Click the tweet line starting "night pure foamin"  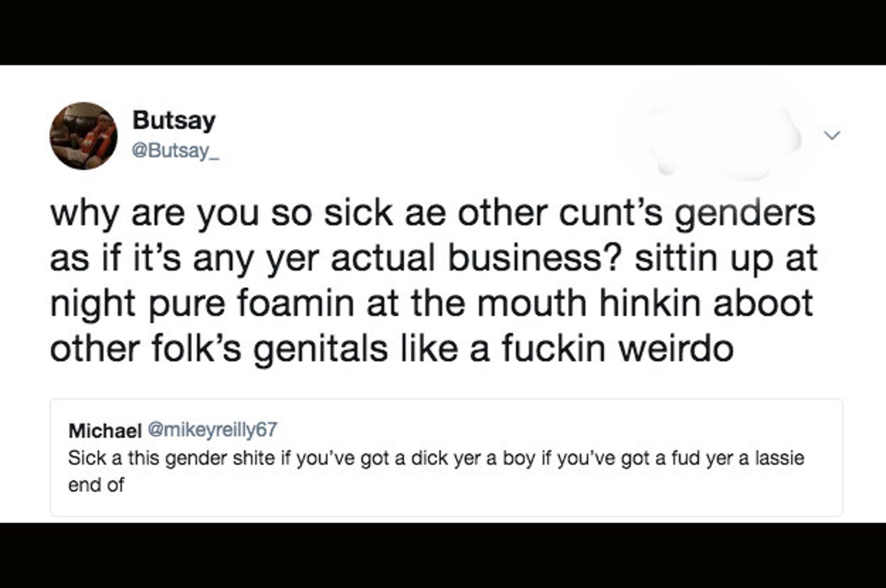click(431, 305)
